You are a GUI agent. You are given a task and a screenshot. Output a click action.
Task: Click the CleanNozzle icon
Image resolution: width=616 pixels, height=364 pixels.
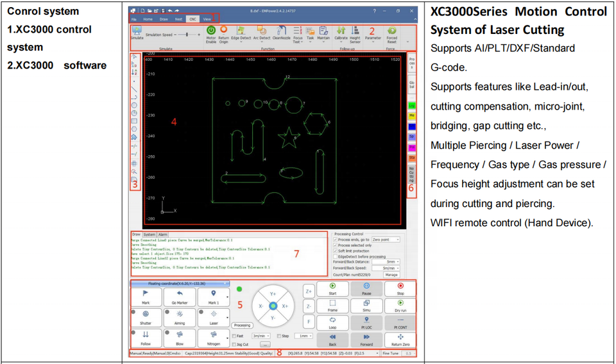[x=281, y=31]
